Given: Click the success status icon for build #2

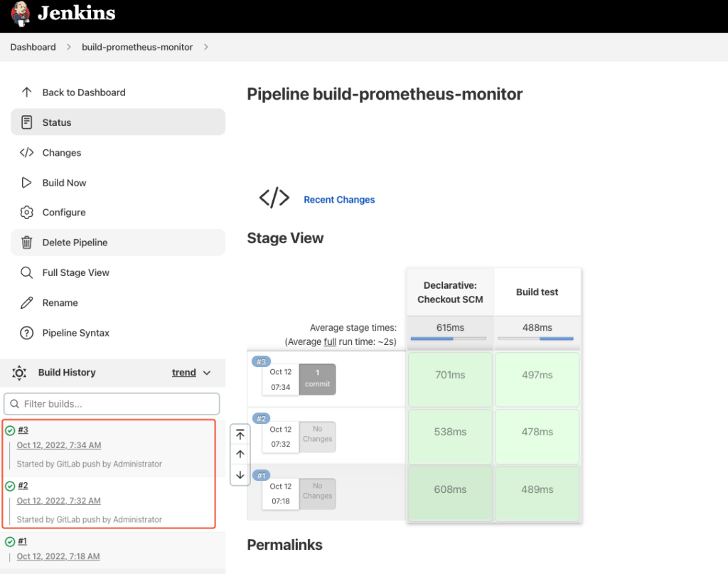Looking at the screenshot, I should coord(10,487).
